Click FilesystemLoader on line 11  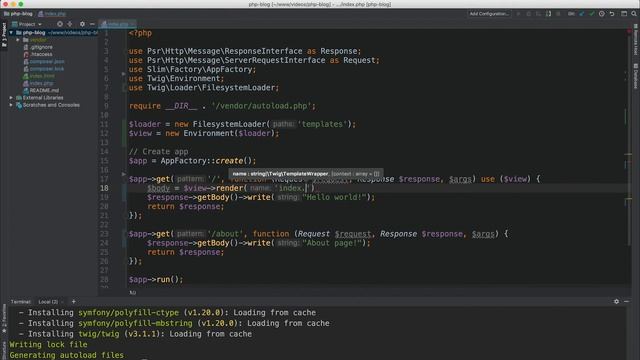click(229, 124)
